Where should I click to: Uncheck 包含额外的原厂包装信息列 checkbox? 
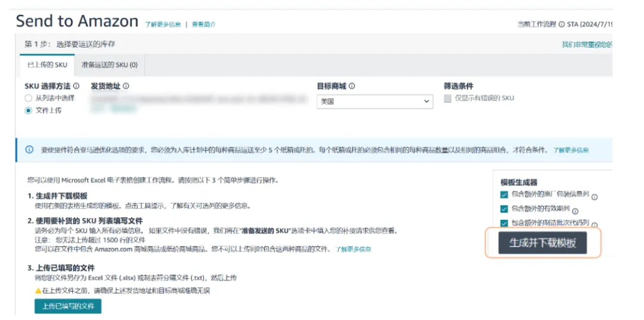[x=504, y=195]
